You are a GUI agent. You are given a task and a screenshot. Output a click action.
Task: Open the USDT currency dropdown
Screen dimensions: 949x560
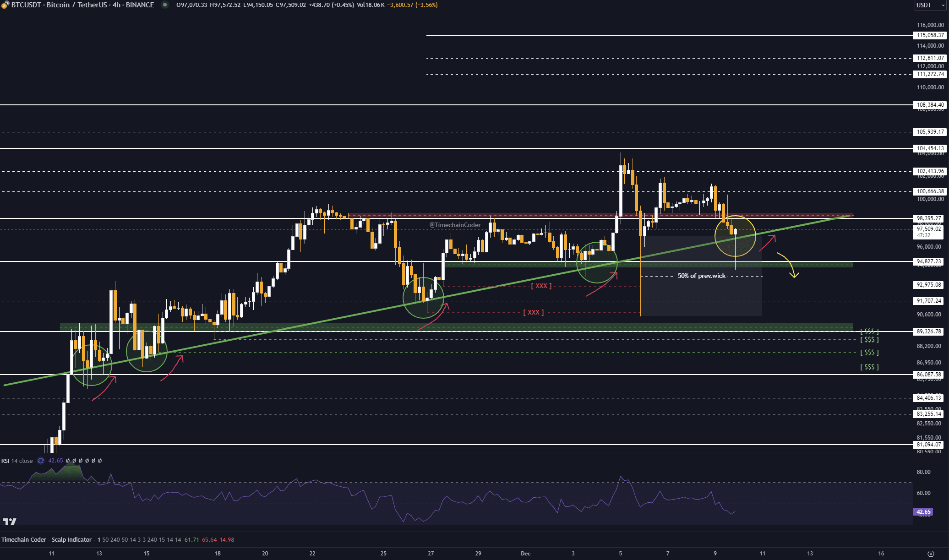pyautogui.click(x=930, y=5)
